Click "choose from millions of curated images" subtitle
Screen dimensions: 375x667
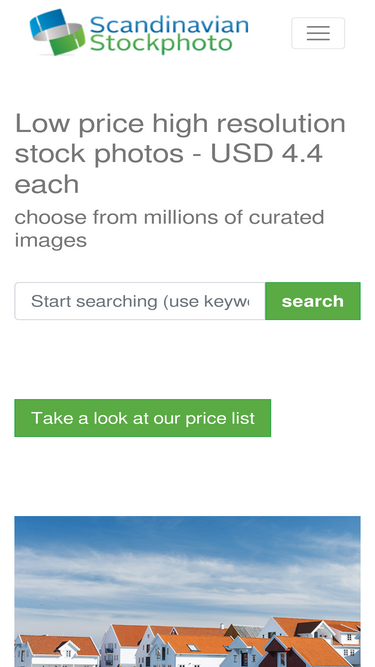coord(169,228)
